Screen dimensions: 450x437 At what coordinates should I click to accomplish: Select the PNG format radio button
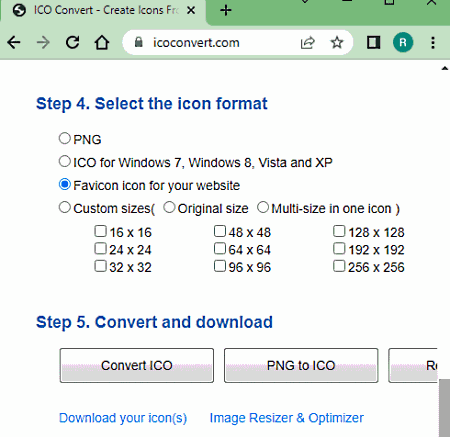65,138
